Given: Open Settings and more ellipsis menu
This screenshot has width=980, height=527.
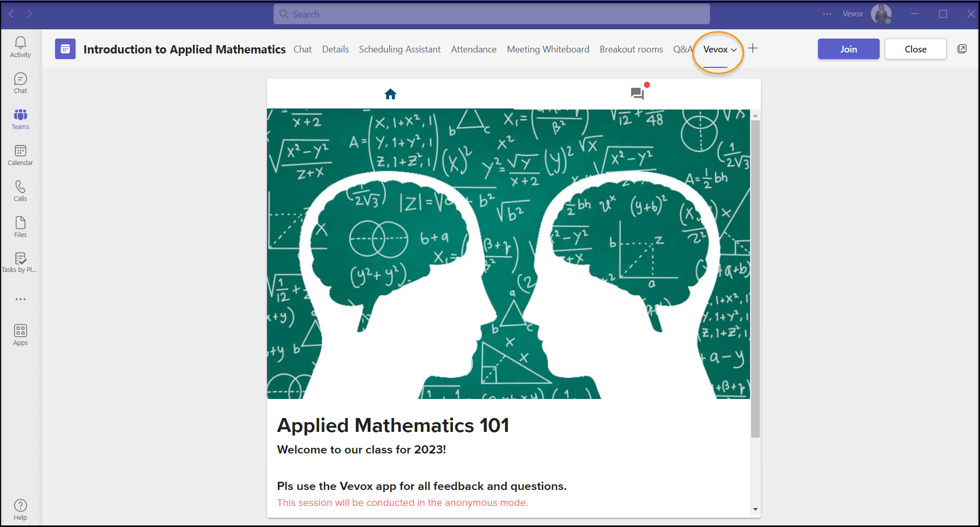Looking at the screenshot, I should coord(827,14).
